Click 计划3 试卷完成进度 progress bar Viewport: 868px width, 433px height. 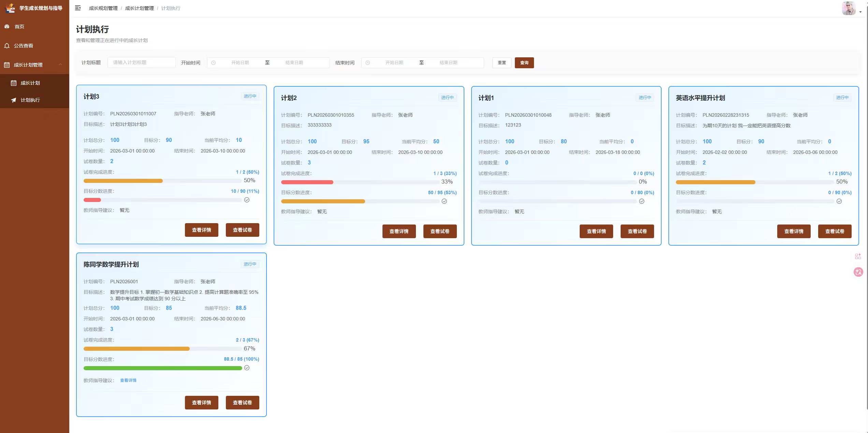click(163, 181)
